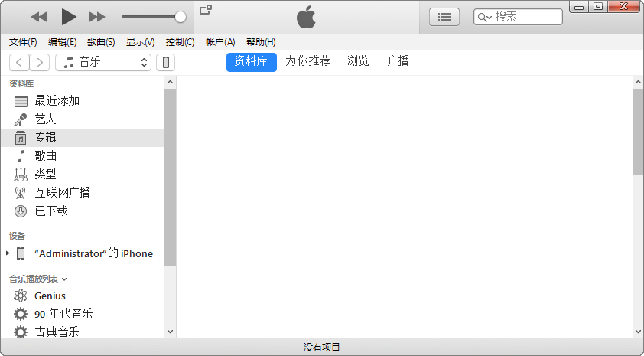Close the iTunes window
This screenshot has height=356, width=644.
point(624,6)
